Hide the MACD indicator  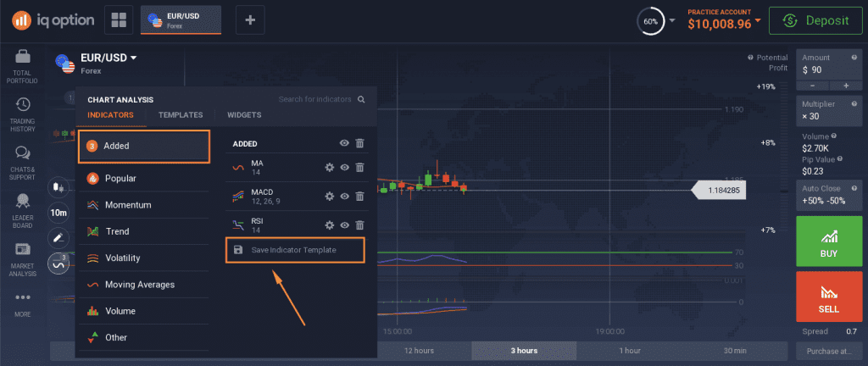tap(344, 196)
